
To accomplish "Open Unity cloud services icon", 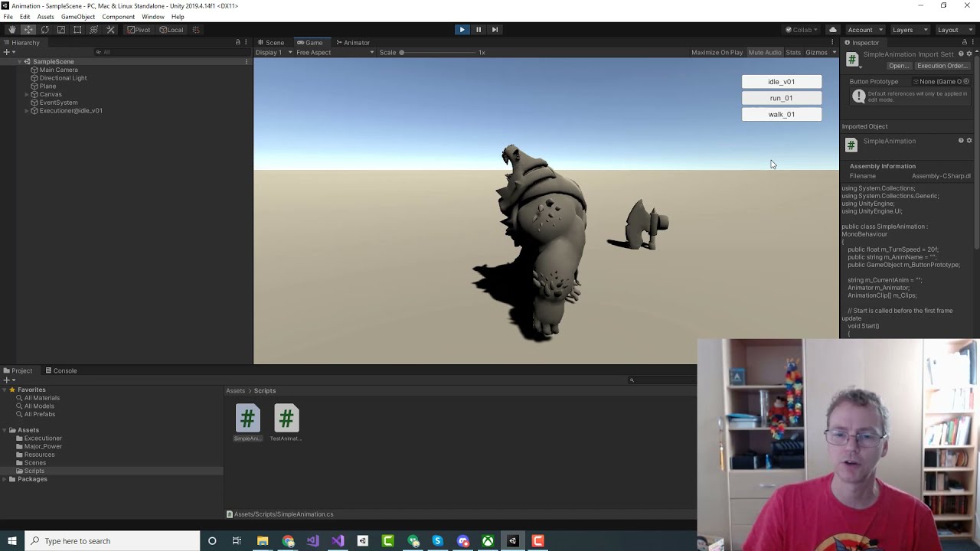I will coord(833,30).
